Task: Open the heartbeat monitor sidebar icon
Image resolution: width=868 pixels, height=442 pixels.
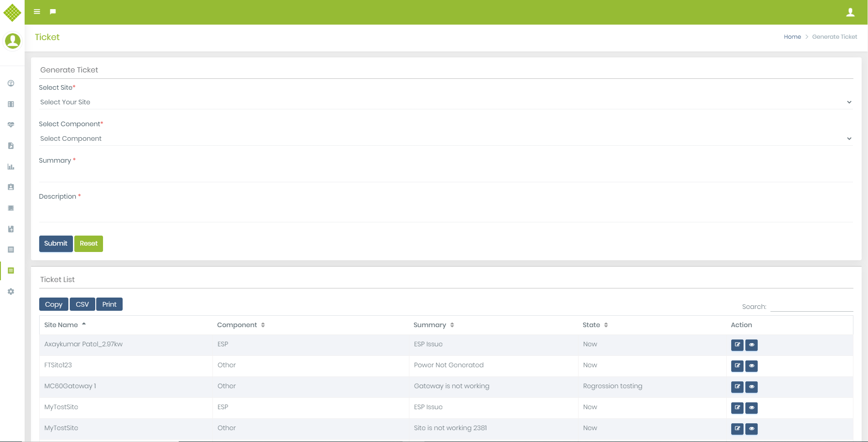Action: point(11,125)
